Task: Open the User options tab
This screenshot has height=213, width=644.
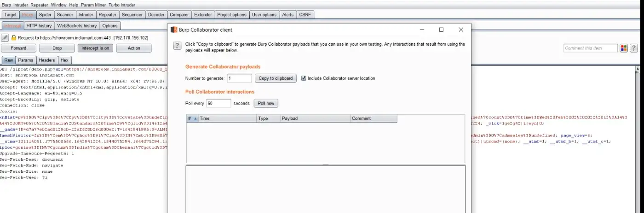Action: [x=264, y=15]
